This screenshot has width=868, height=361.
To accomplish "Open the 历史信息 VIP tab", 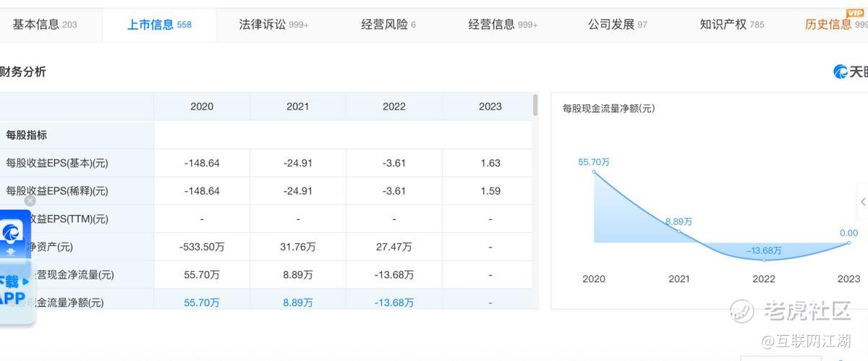I will (836, 25).
